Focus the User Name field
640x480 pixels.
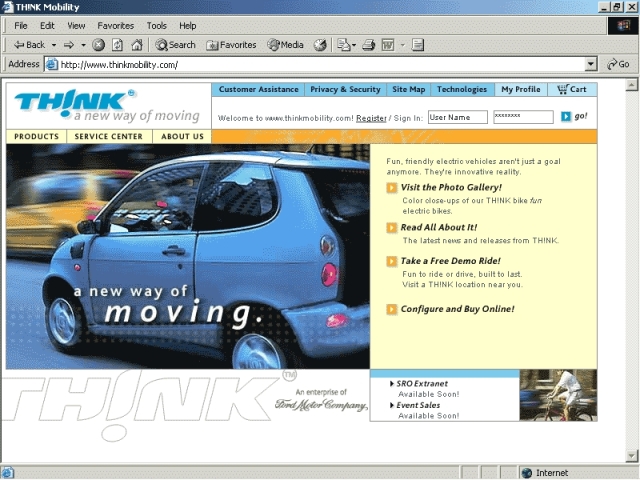click(x=458, y=117)
